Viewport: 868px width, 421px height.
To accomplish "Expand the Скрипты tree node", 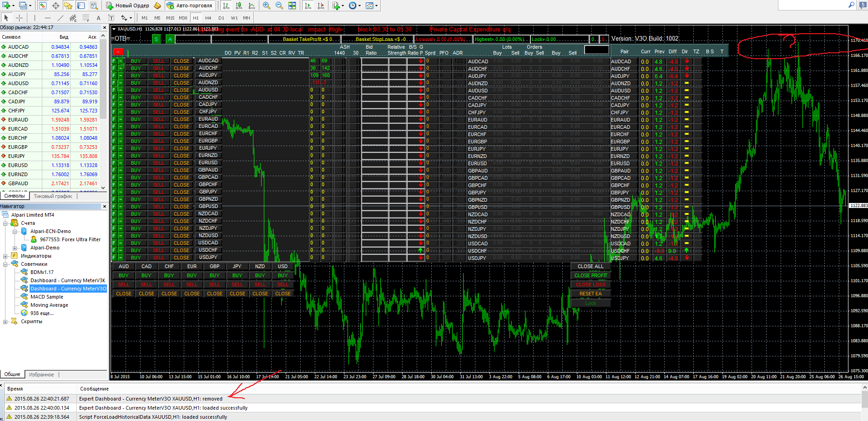I will coord(5,321).
